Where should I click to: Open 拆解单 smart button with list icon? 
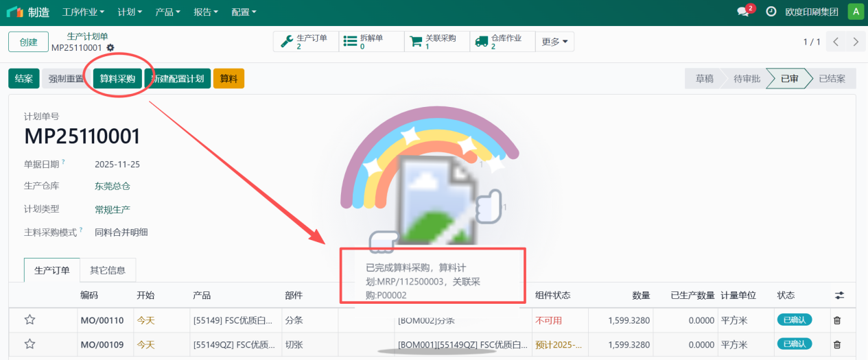(371, 42)
